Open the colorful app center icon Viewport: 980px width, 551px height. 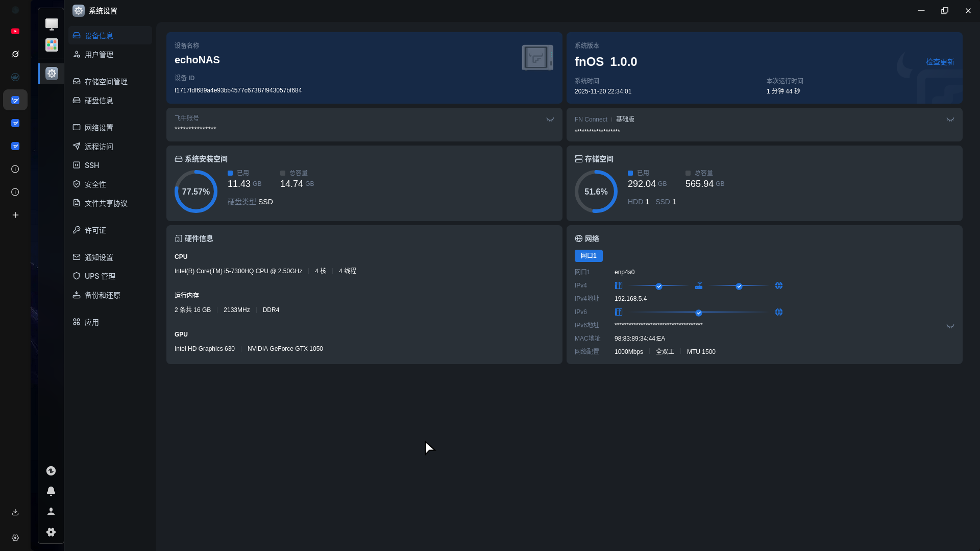(52, 45)
